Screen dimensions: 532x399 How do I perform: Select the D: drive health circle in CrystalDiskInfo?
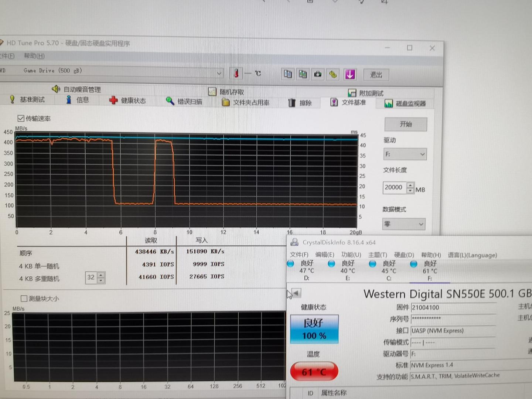(290, 263)
